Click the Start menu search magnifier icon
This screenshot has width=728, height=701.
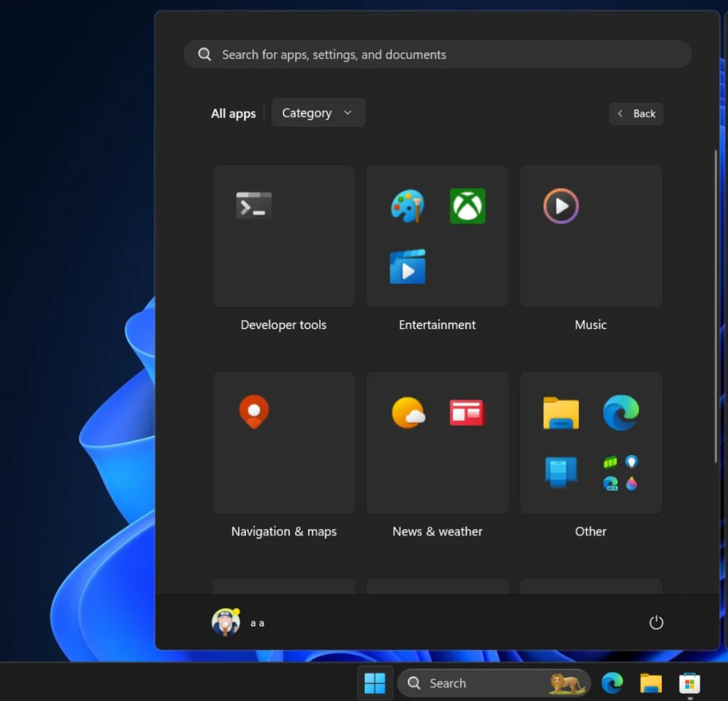pos(204,54)
